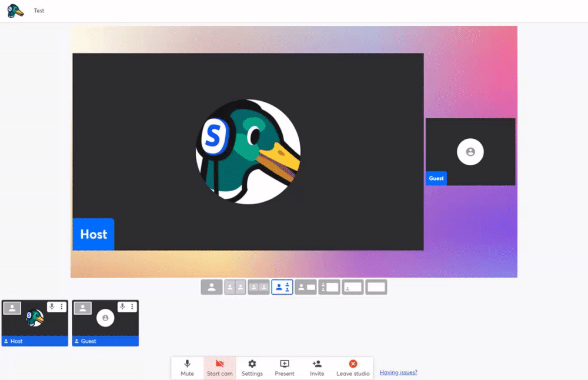Click the blue Host name tag on stage
588x380 pixels.
point(93,234)
